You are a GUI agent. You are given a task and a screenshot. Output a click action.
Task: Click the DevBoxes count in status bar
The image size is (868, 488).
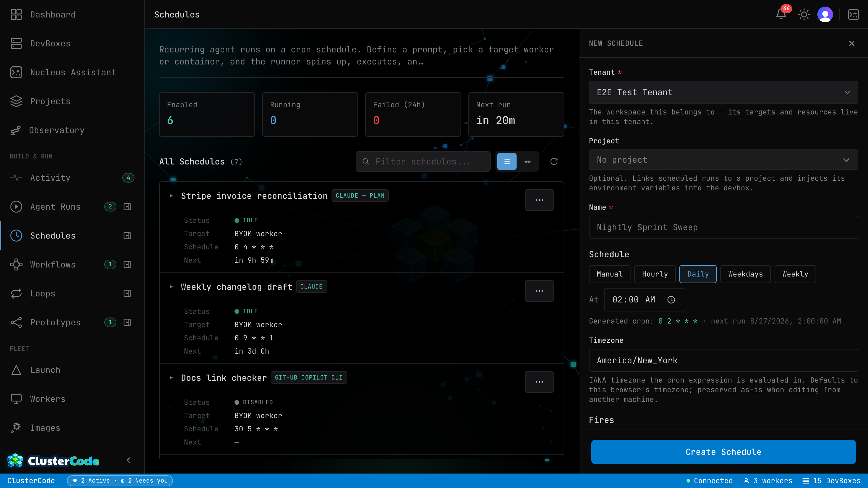832,480
